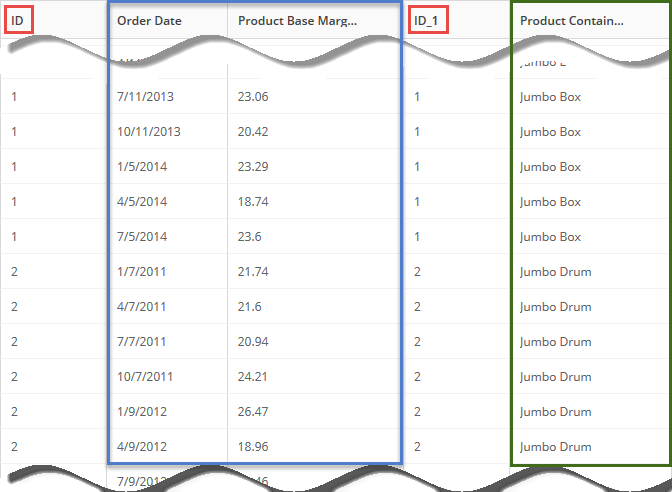Select the margin value 18.96 cell
The height and width of the screenshot is (492, 672).
(x=253, y=447)
